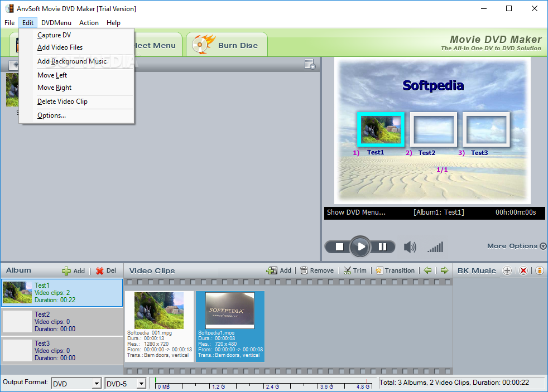Close the Movie DVD Maker window
Screen dimensions: 548x392
[x=535, y=8]
